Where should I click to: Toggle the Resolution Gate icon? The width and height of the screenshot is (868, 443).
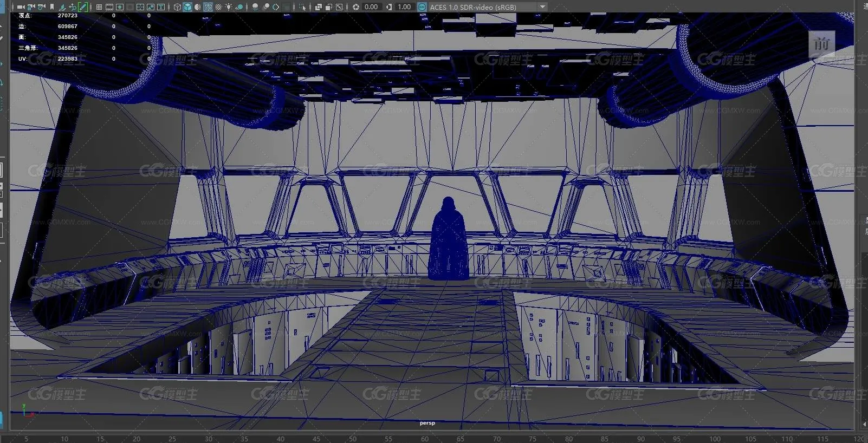point(120,7)
